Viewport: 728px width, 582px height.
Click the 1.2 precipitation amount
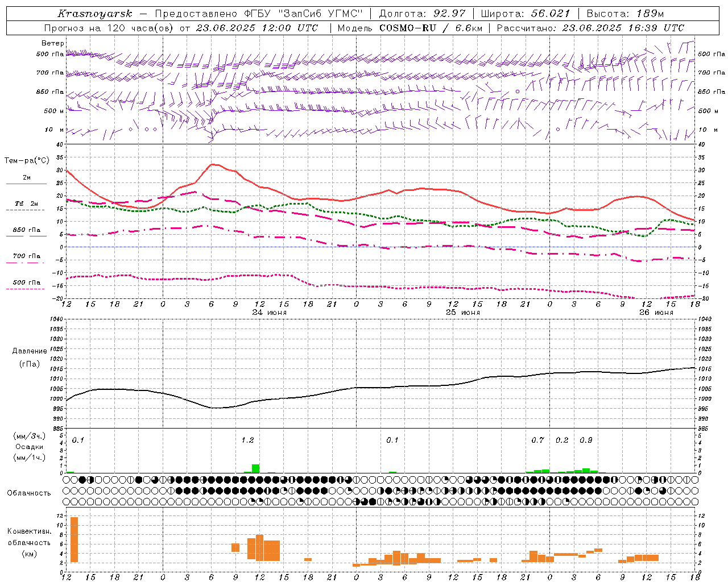click(247, 440)
